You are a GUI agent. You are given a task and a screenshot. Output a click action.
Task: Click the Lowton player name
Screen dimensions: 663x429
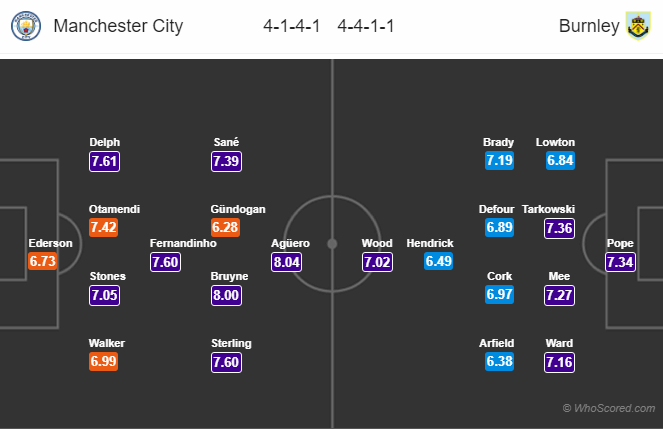pos(555,142)
